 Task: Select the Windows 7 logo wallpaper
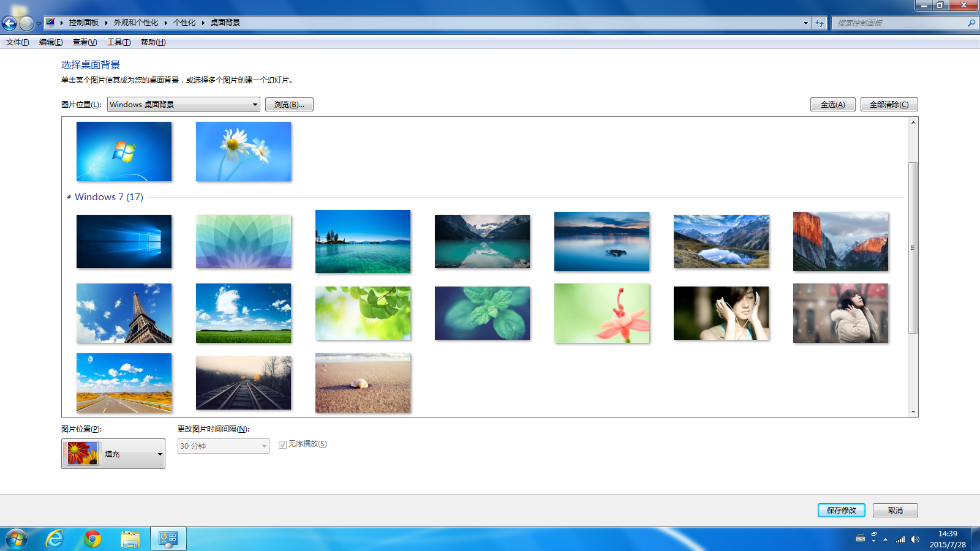click(124, 151)
